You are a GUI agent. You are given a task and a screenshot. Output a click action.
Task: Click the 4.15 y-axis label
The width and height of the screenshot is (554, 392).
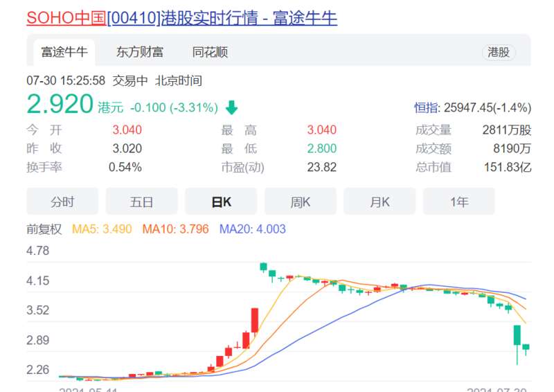click(37, 281)
